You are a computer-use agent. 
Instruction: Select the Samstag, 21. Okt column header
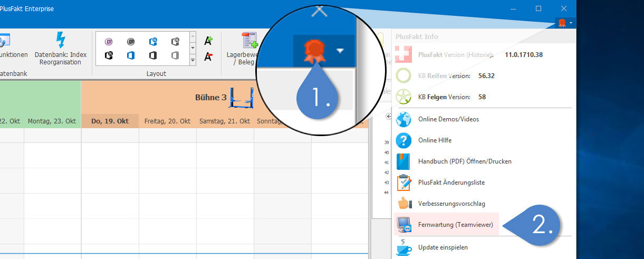coord(225,121)
